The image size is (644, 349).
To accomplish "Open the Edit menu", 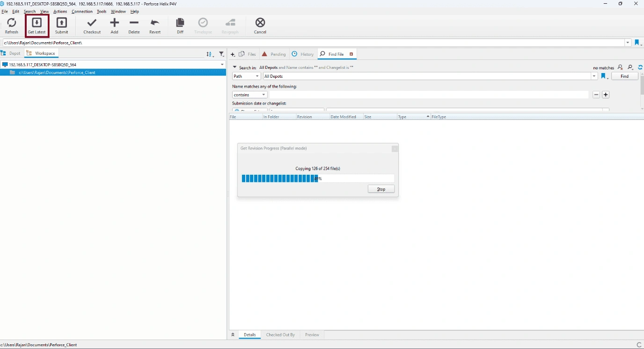I will pos(16,11).
